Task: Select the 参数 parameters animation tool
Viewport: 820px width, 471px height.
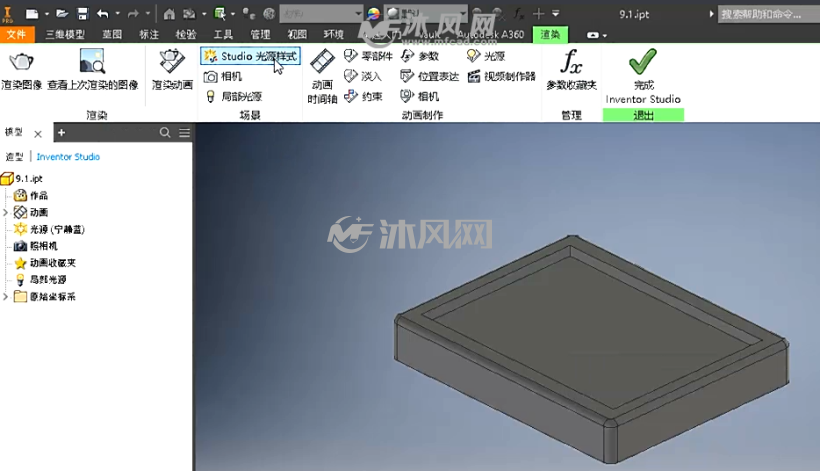Action: coord(420,56)
